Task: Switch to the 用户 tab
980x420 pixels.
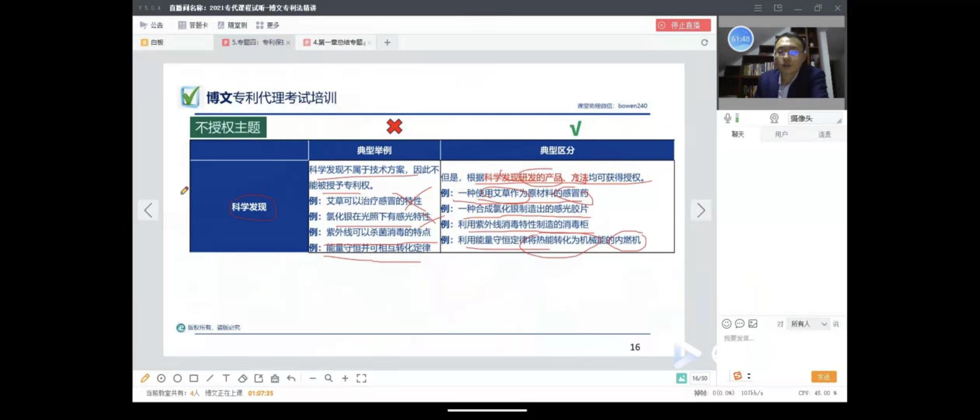Action: [x=781, y=134]
